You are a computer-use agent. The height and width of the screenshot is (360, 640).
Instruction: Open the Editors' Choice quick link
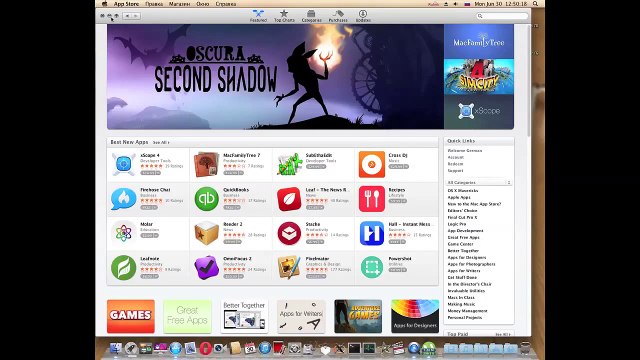coord(462,211)
